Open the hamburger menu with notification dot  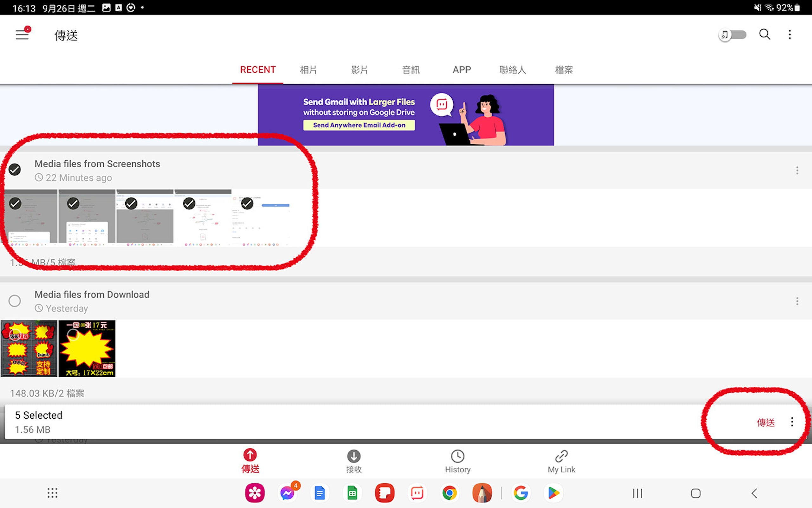[23, 34]
